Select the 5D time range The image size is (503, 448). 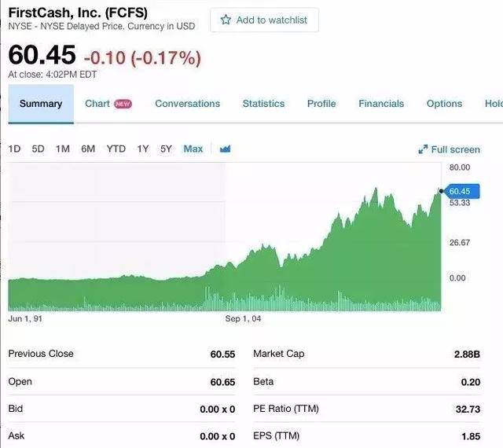pyautogui.click(x=38, y=149)
